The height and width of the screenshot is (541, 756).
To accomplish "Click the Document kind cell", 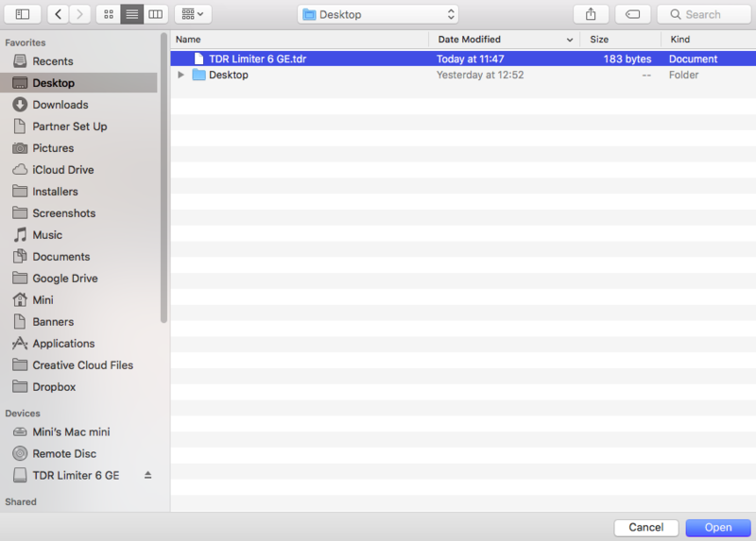I will click(693, 59).
